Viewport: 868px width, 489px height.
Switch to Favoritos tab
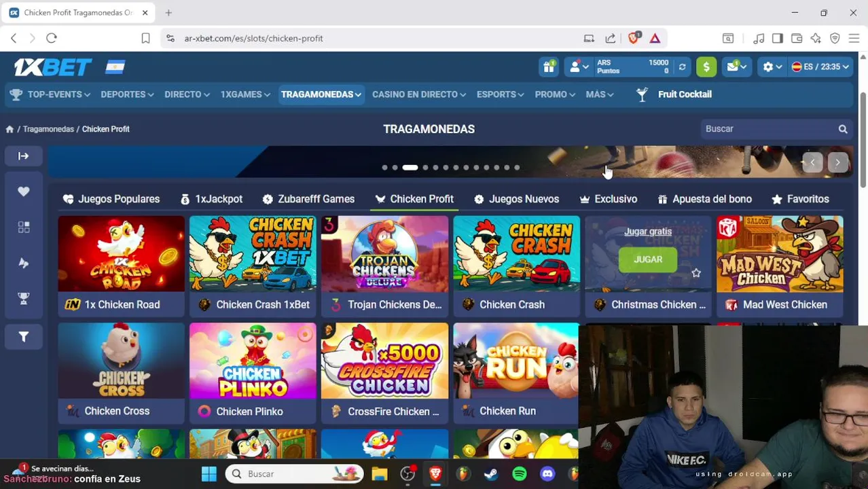click(800, 199)
